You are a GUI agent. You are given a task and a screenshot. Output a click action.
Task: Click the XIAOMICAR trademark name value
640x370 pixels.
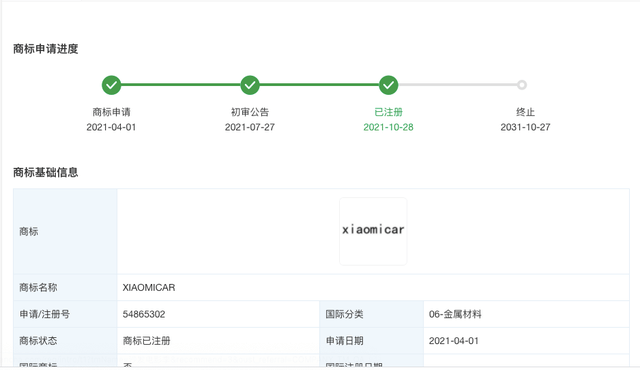(149, 288)
